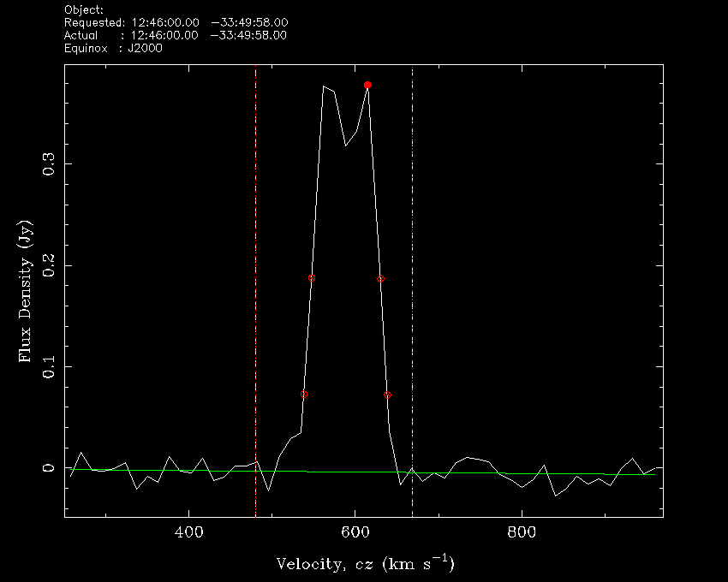The height and width of the screenshot is (582, 728).
Task: Click the 'Object:' header text
Action: [84, 9]
